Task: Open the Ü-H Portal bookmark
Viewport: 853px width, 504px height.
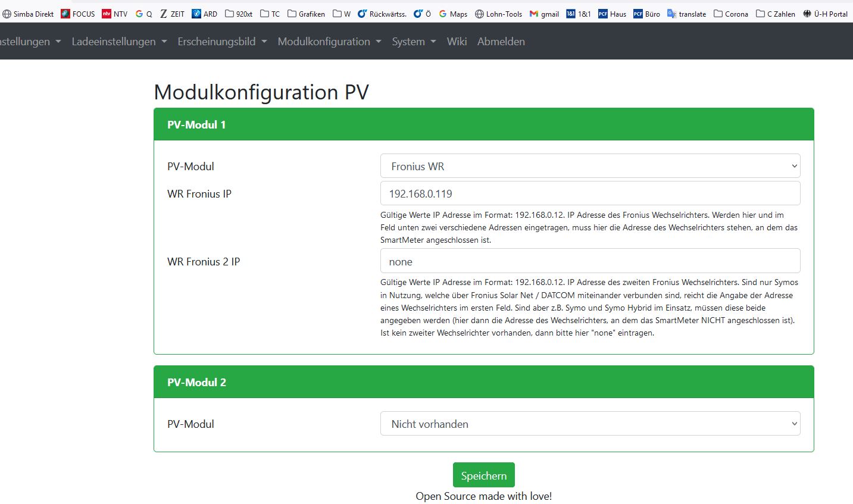Action: pyautogui.click(x=825, y=14)
